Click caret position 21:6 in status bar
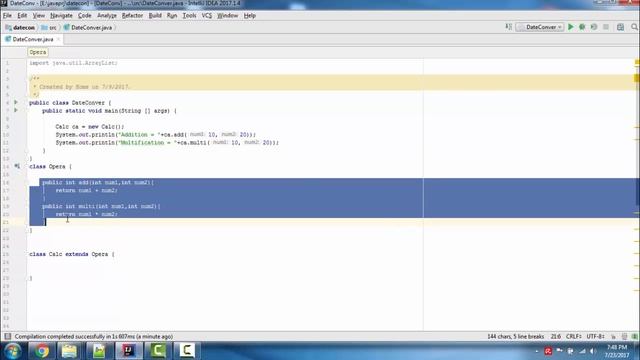Viewport: 640px width, 360px height. coord(556,336)
